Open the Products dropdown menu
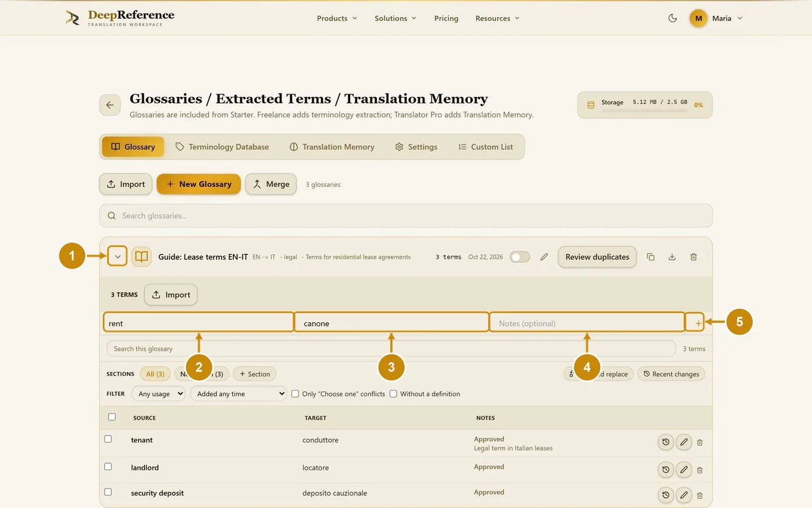This screenshot has width=812, height=508. coord(337,18)
